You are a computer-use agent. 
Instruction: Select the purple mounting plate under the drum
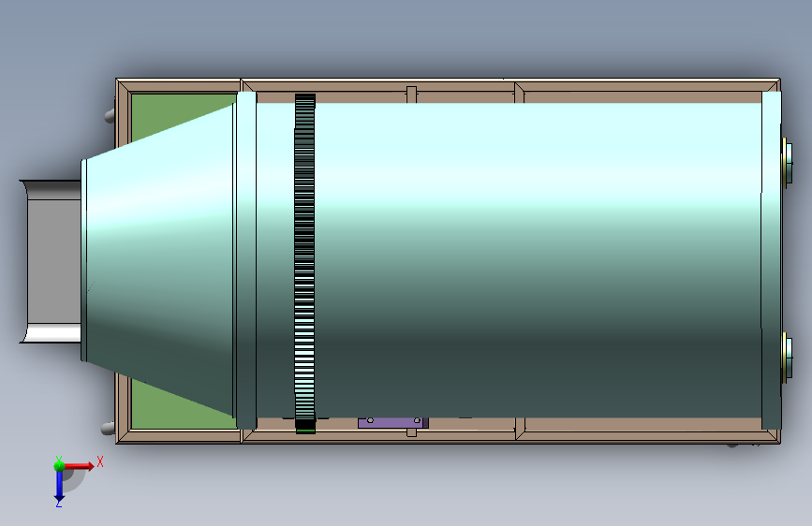(392, 422)
